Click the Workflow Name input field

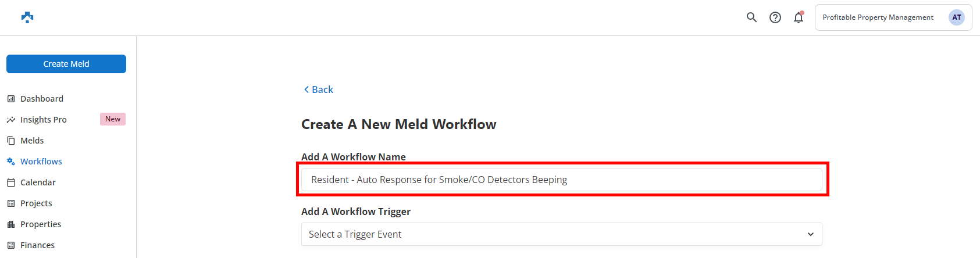coord(561,180)
